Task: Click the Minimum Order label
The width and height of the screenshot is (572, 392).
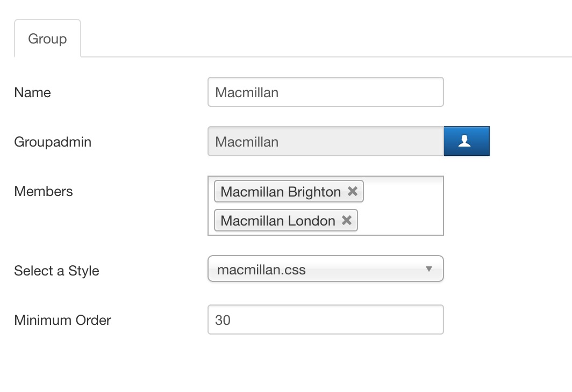Action: point(62,320)
